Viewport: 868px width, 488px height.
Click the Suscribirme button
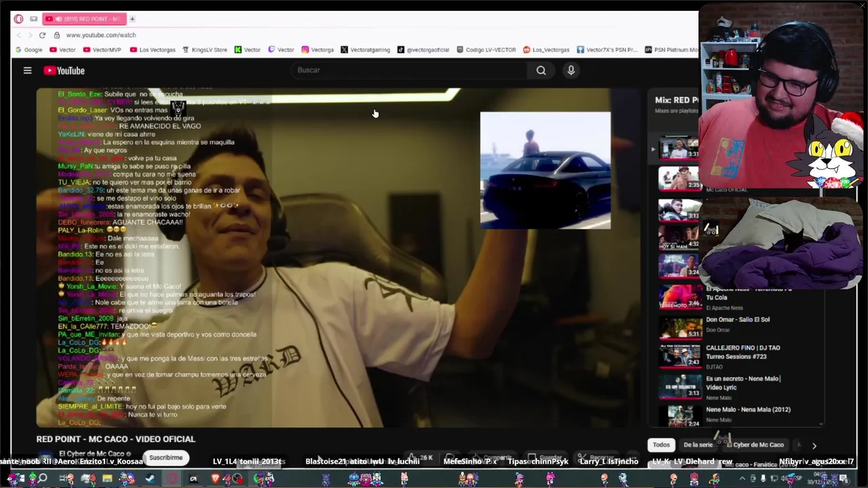point(165,457)
